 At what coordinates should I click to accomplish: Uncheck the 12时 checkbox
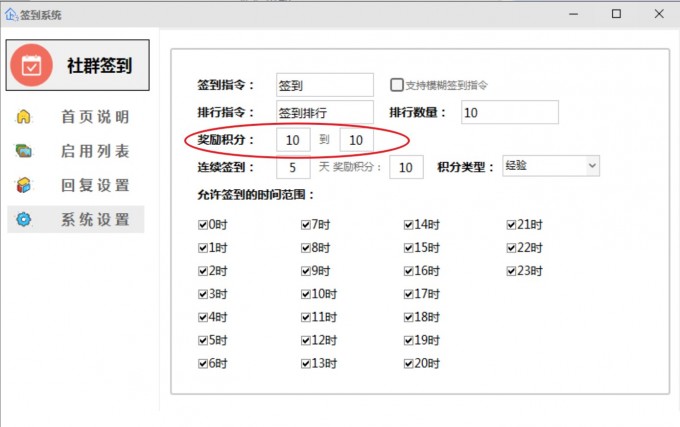point(305,340)
